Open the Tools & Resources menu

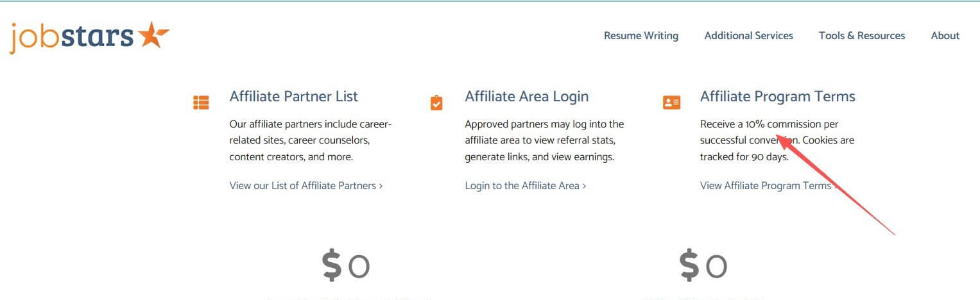(x=862, y=36)
